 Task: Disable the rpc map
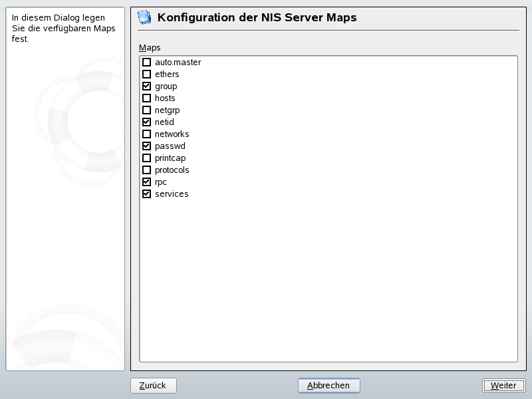[146, 182]
